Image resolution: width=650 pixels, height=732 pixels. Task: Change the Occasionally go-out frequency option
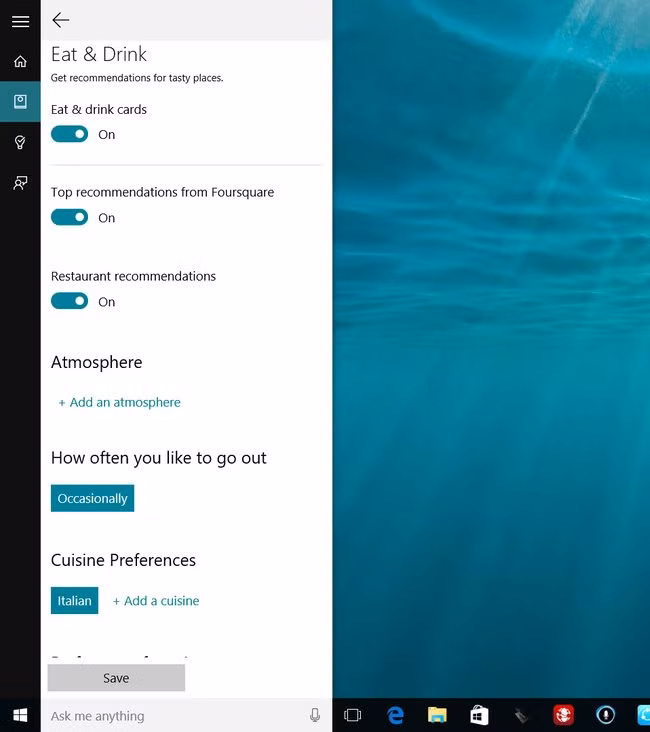(92, 498)
